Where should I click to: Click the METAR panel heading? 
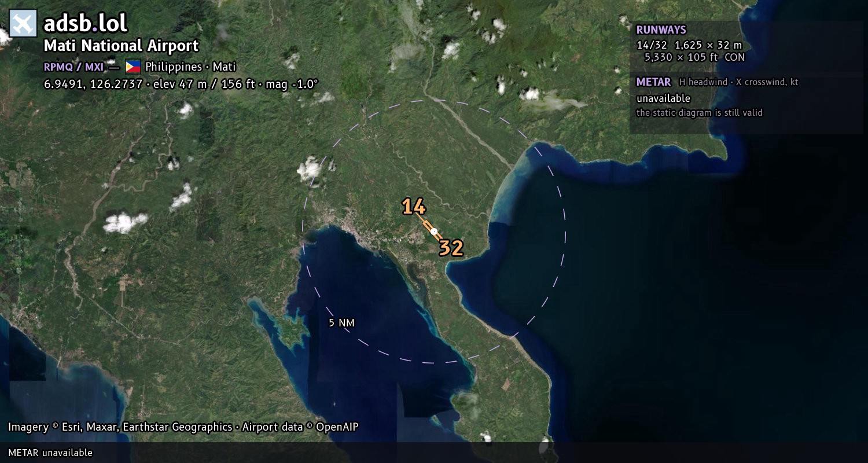pos(653,82)
